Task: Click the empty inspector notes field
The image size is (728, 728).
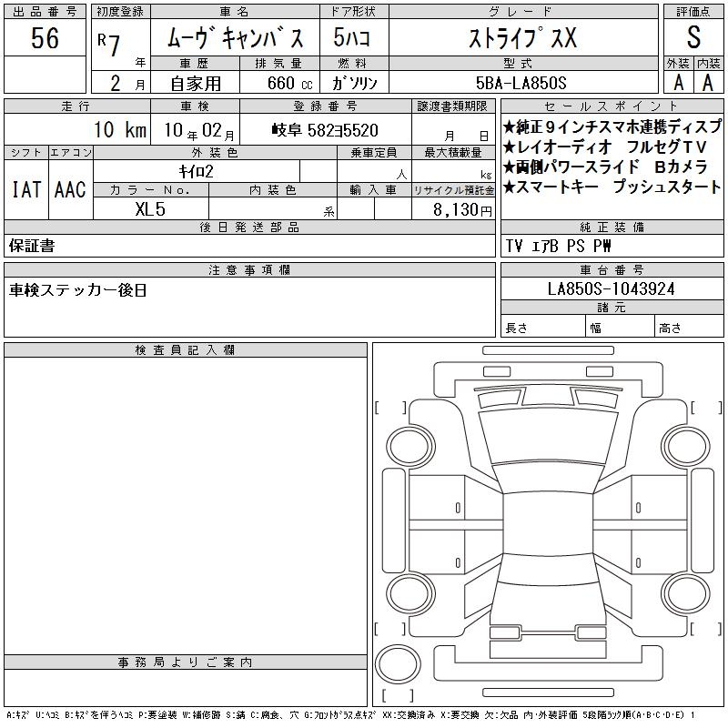Action: coord(186,506)
